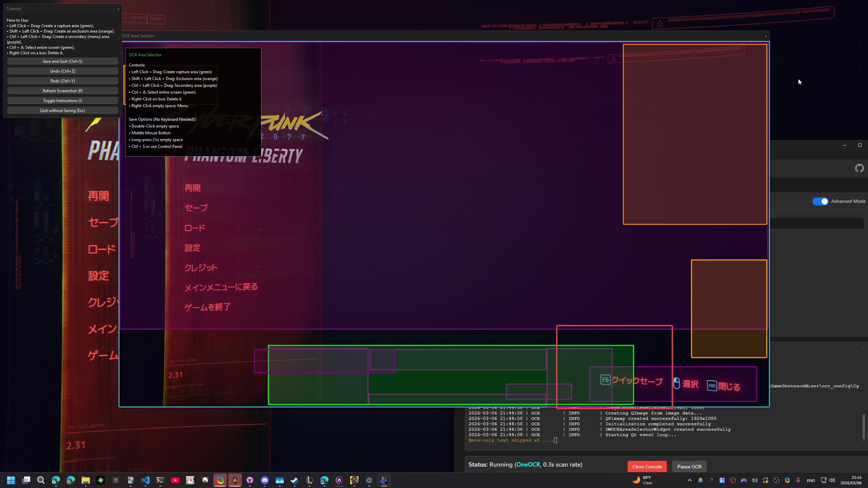The height and width of the screenshot is (488, 868).
Task: Open the clock and date flyout
Action: tap(851, 480)
